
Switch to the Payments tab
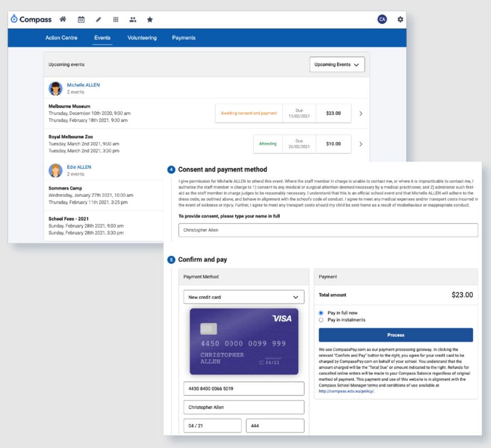tap(184, 38)
